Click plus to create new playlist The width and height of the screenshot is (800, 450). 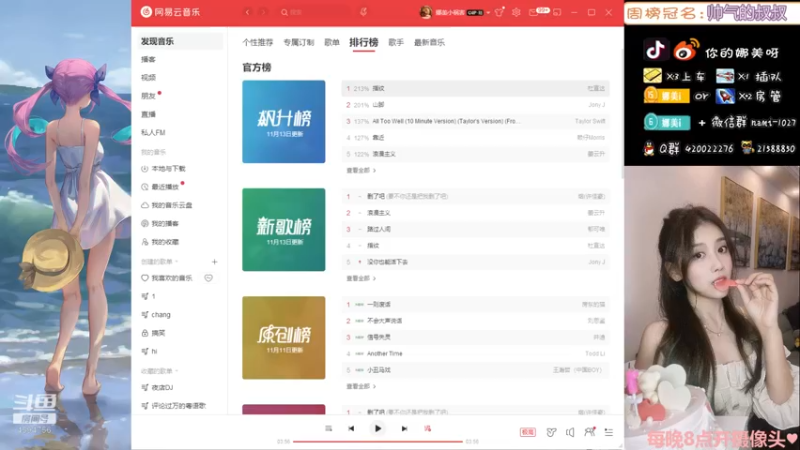(x=214, y=262)
